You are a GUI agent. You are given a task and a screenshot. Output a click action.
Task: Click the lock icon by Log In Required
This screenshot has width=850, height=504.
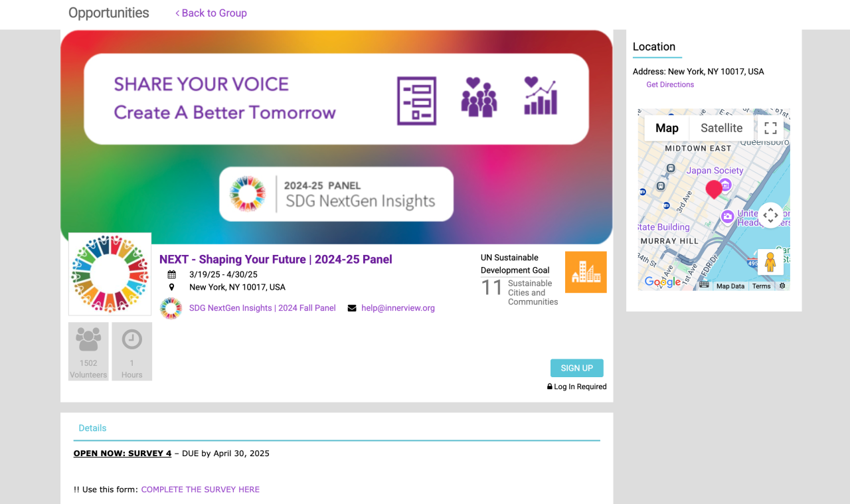point(550,386)
